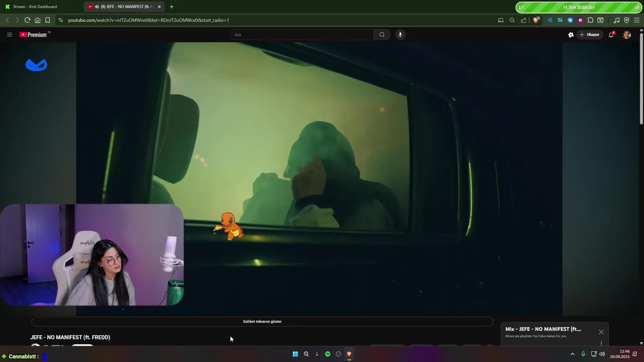Image resolution: width=644 pixels, height=362 pixels.
Task: Reload the YouTube page
Action: click(27, 20)
